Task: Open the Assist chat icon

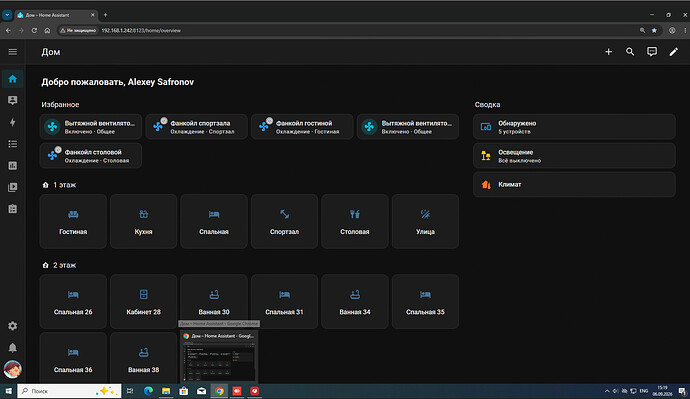Action: pyautogui.click(x=652, y=52)
